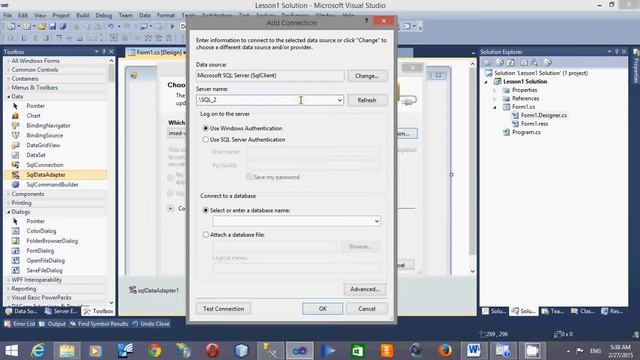The height and width of the screenshot is (360, 640).
Task: Click the Start debugging play icon
Action: pos(172,27)
